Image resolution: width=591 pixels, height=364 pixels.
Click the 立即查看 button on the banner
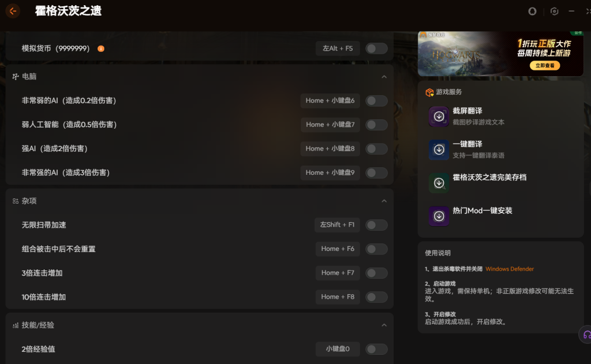(544, 66)
